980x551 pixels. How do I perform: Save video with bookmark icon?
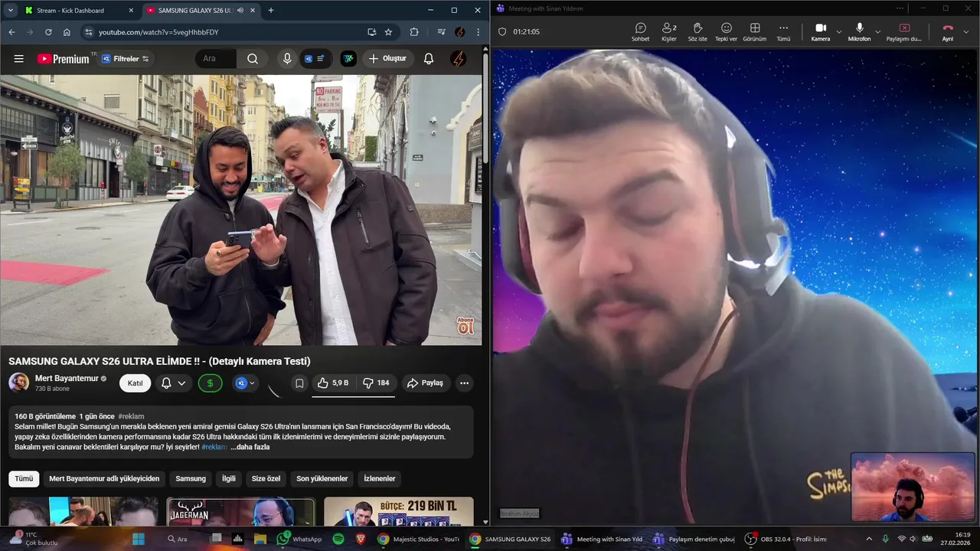point(299,383)
